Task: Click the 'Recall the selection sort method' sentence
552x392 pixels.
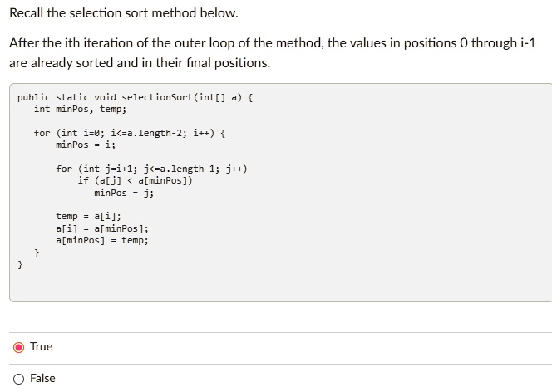Action: (x=124, y=13)
